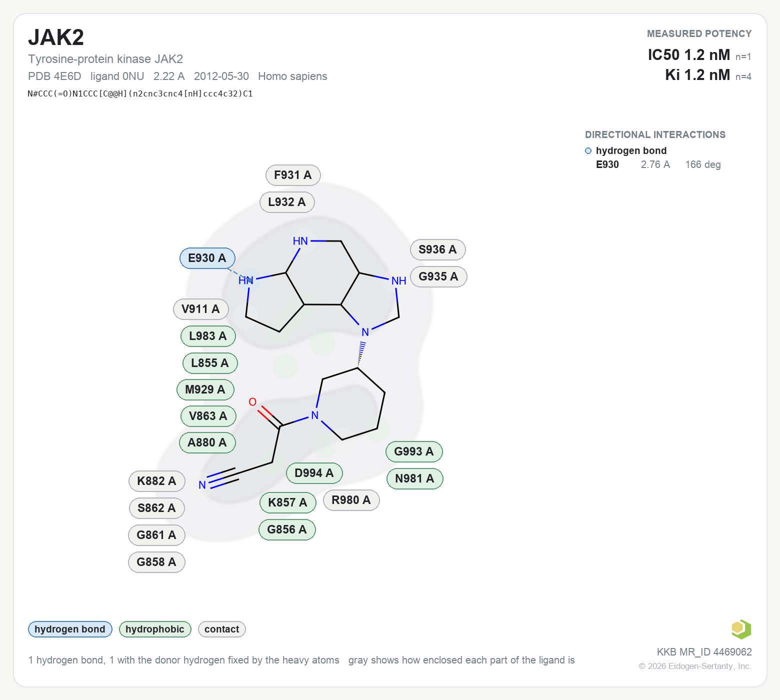Select the M929 A residue tag
Image resolution: width=780 pixels, height=700 pixels.
pos(205,389)
